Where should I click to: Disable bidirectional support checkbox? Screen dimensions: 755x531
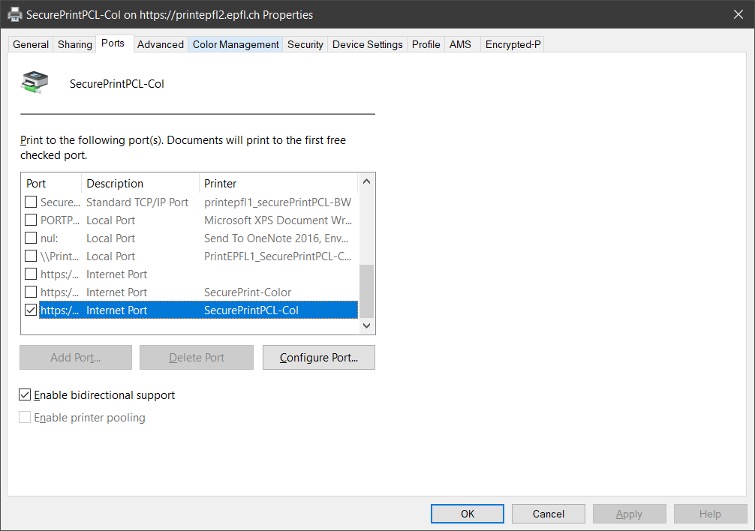[25, 395]
